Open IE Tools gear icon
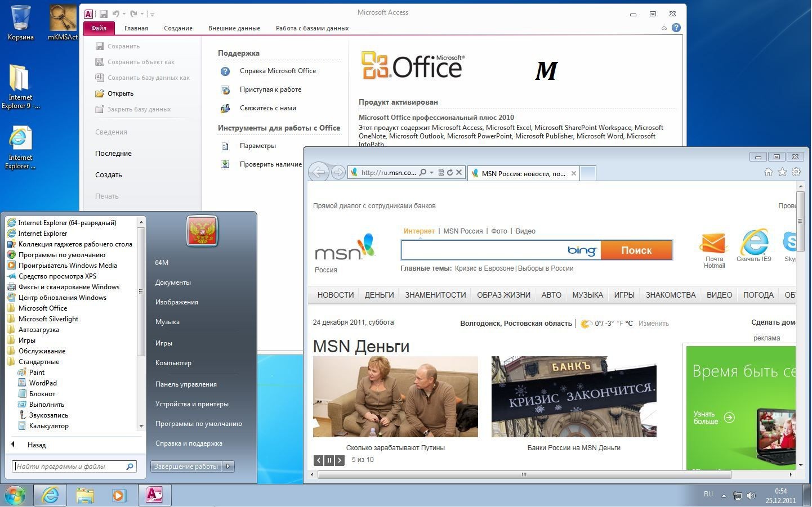 pyautogui.click(x=796, y=172)
